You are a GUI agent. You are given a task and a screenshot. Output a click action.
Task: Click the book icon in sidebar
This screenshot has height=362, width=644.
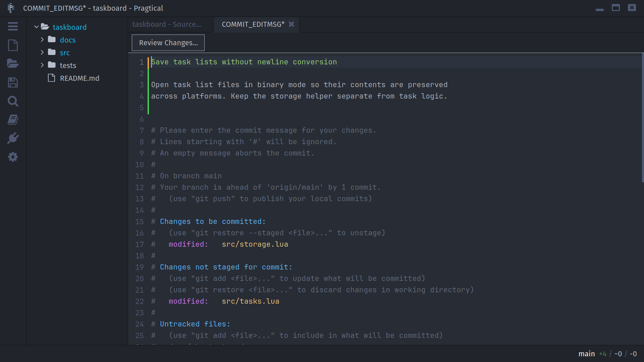[13, 120]
